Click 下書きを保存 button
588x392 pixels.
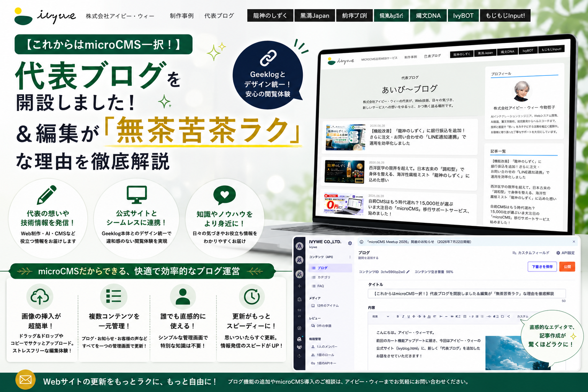[x=542, y=266]
